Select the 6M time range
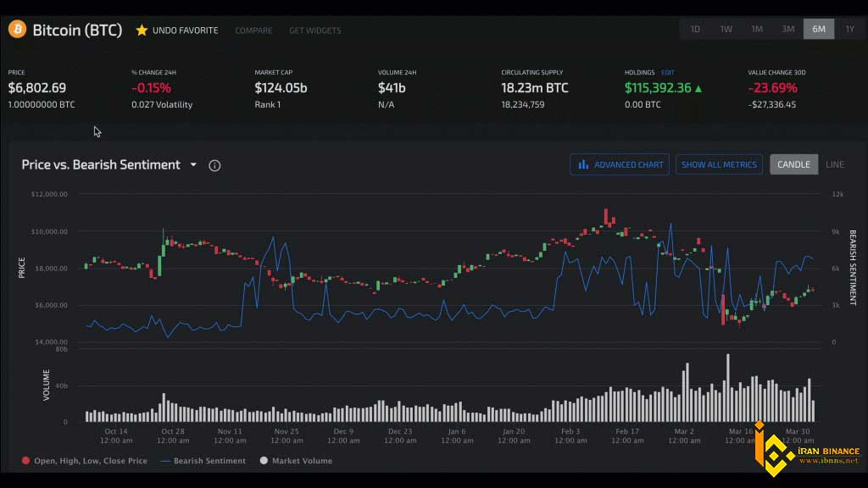 click(x=819, y=29)
